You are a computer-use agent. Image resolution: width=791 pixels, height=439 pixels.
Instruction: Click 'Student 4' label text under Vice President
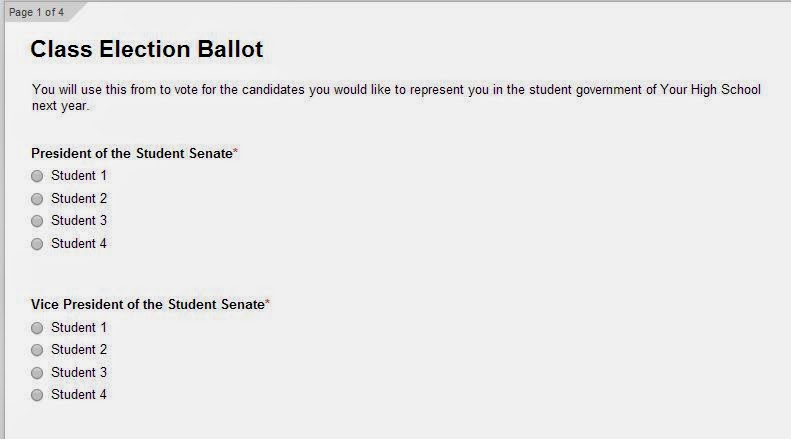click(79, 395)
